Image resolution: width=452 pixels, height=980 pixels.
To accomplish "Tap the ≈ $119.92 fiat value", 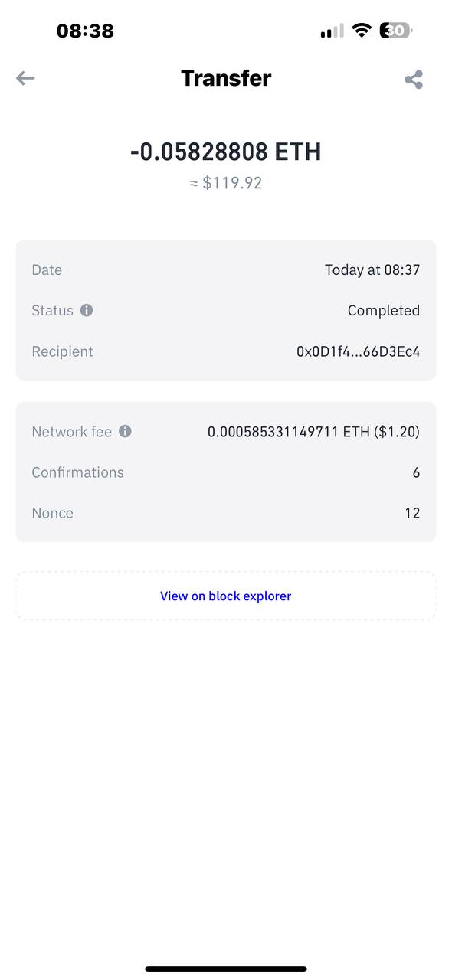I will point(226,183).
